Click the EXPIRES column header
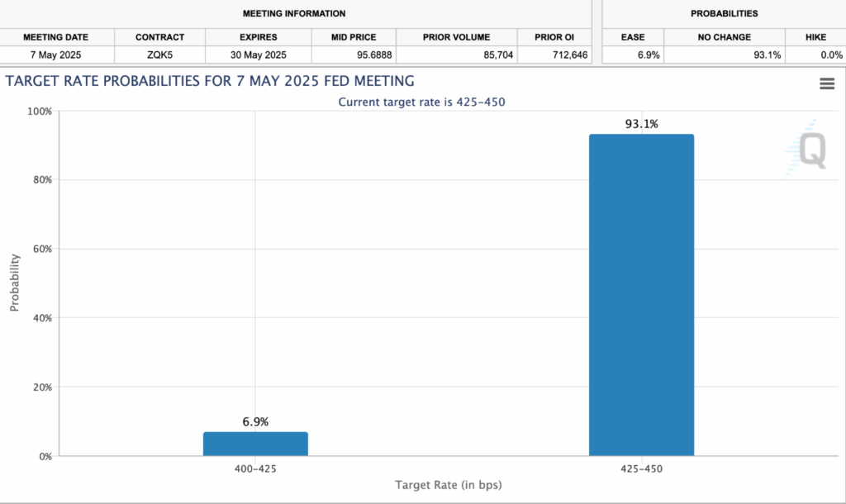846x504 pixels. (x=257, y=37)
